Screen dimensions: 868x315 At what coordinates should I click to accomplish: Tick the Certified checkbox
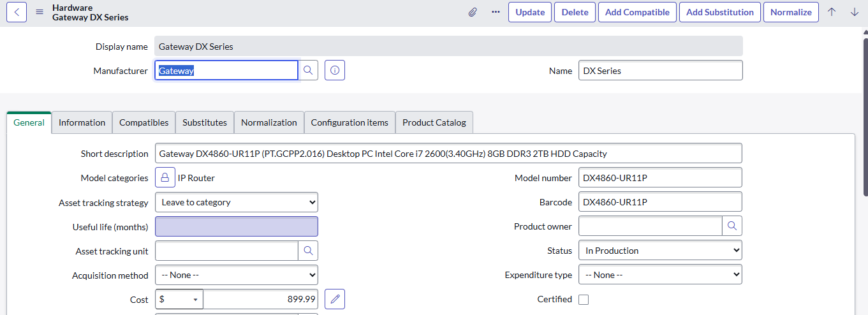click(x=583, y=299)
